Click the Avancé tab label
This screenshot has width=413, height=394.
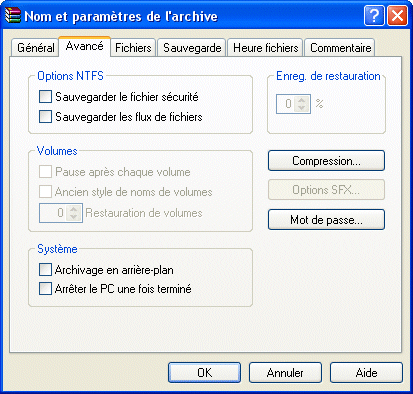pyautogui.click(x=84, y=46)
